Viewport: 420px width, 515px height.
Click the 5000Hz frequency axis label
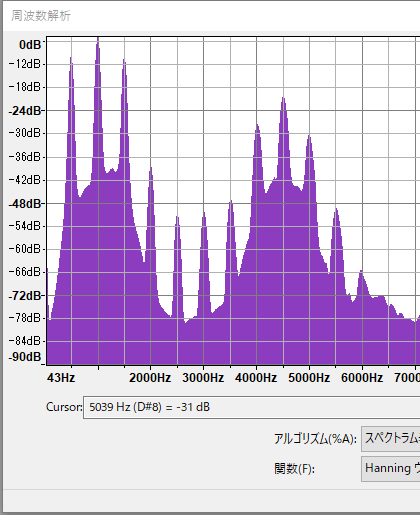pos(309,378)
